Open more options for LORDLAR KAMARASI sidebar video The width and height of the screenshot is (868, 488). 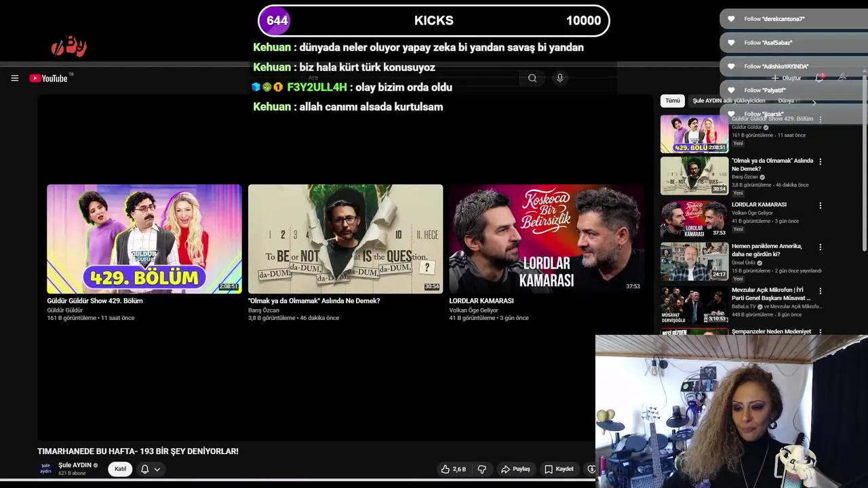click(x=820, y=205)
